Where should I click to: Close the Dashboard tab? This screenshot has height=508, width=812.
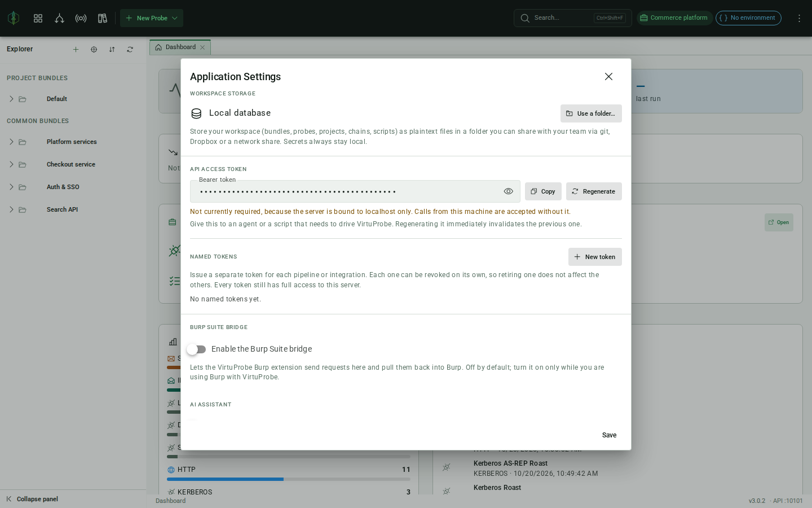(202, 47)
